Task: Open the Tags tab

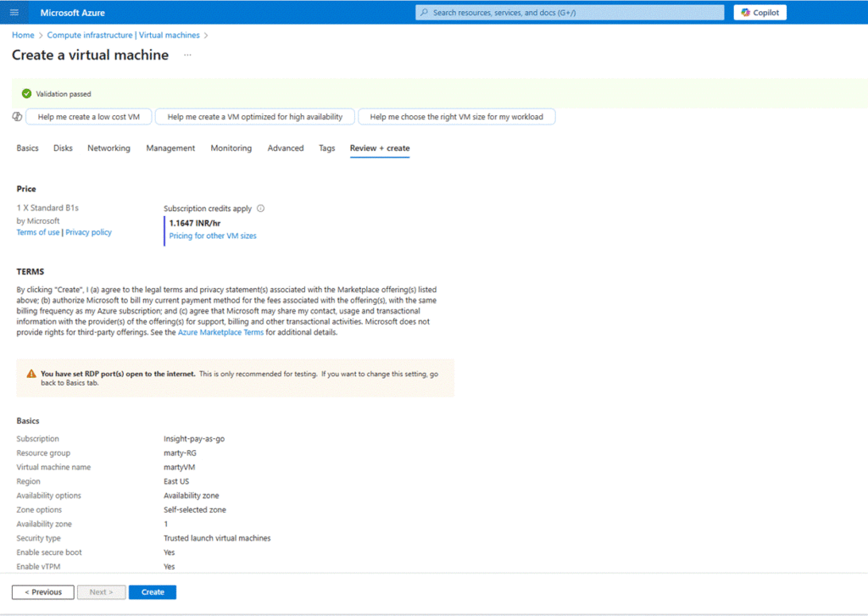Action: [326, 148]
